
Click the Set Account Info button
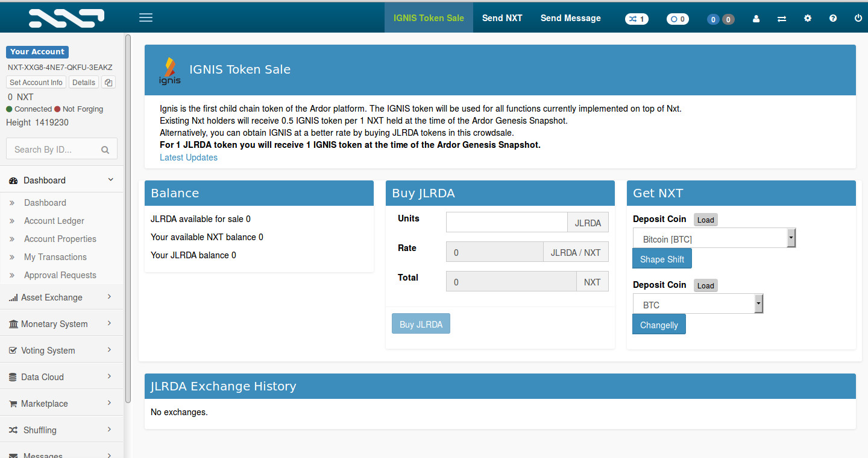[36, 83]
